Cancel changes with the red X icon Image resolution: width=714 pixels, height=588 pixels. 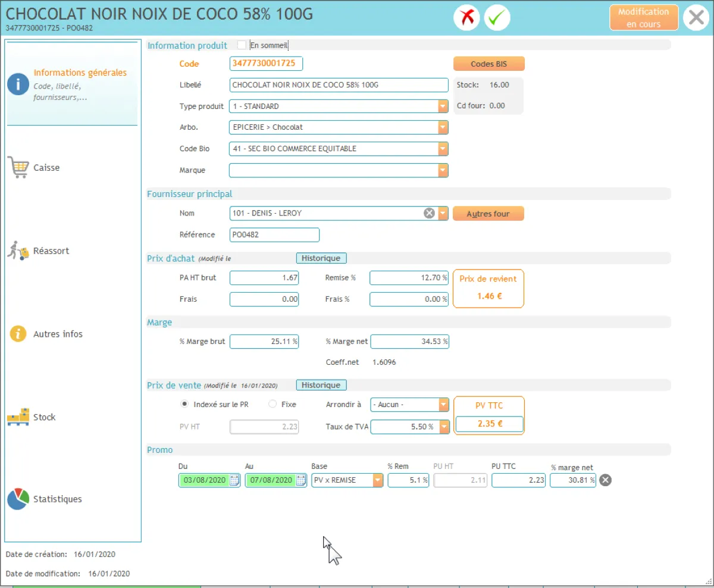466,18
